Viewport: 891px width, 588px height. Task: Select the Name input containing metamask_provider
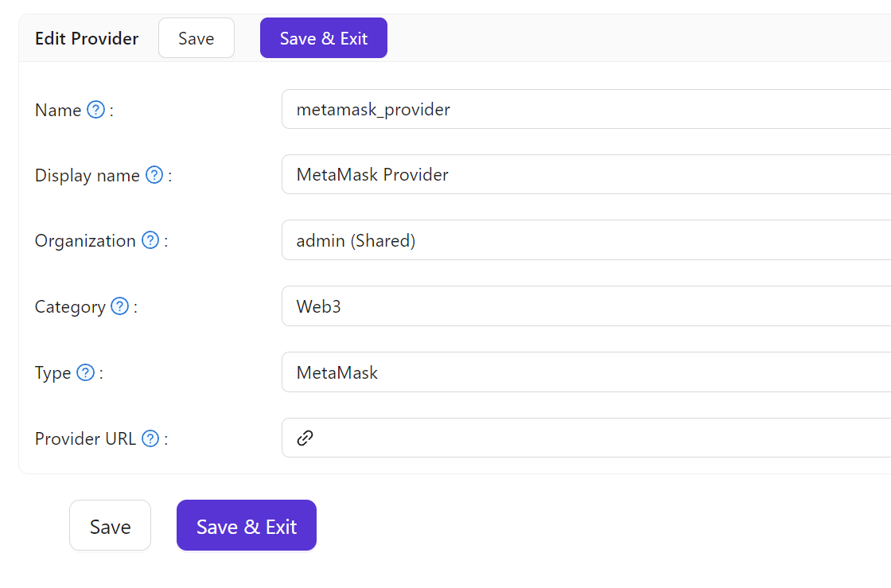click(557, 109)
